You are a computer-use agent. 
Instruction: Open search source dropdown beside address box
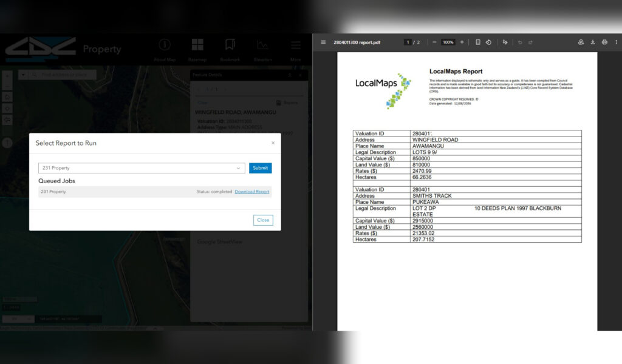pyautogui.click(x=23, y=75)
